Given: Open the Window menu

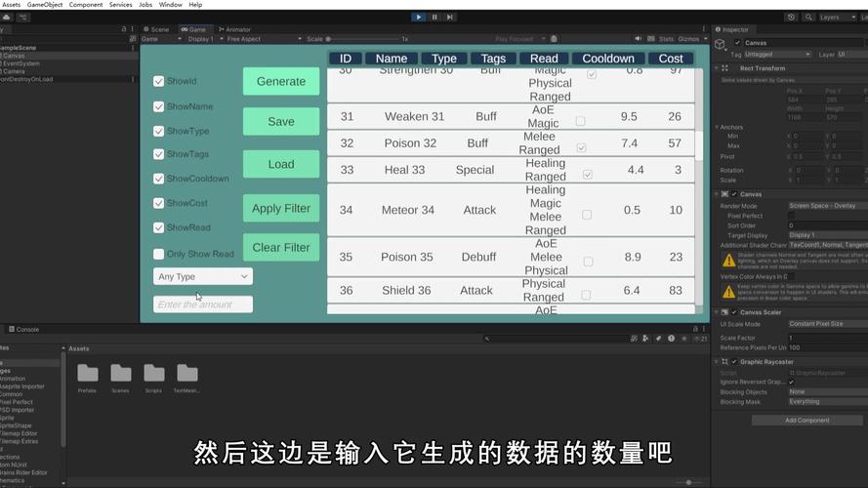Looking at the screenshot, I should tap(171, 5).
